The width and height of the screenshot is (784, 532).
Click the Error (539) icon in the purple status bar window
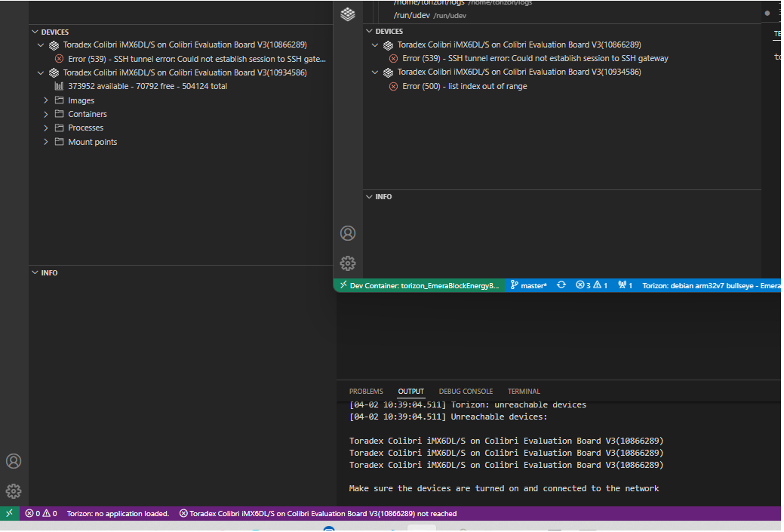point(60,59)
